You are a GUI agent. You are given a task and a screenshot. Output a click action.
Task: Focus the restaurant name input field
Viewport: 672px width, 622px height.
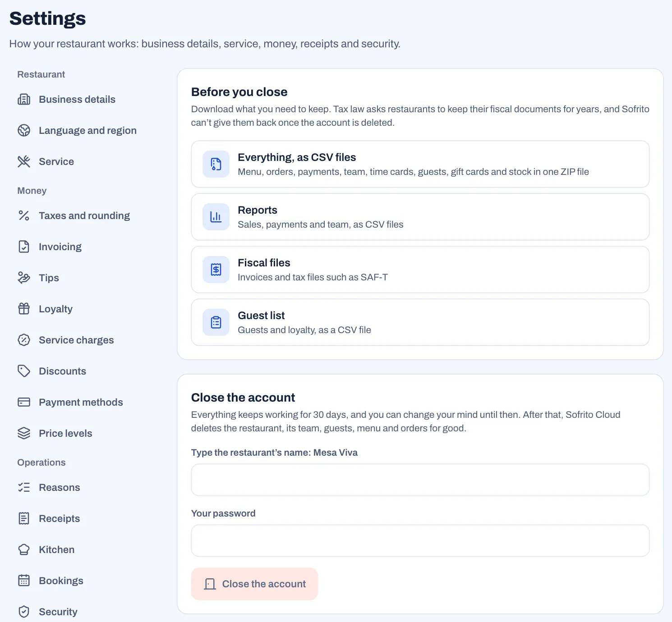(x=420, y=480)
